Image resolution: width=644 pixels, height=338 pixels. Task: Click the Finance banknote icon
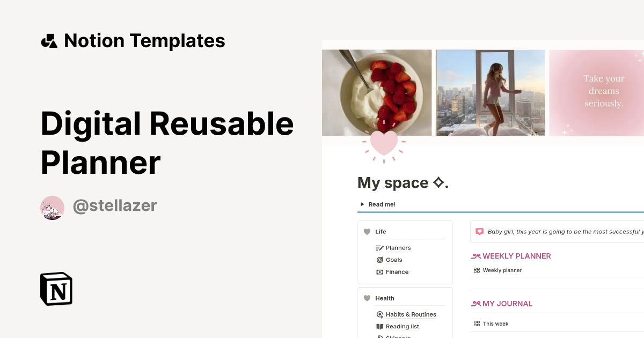click(x=380, y=272)
